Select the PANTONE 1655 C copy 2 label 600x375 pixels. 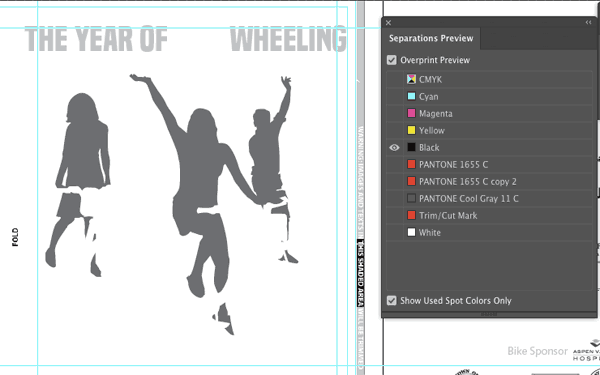pos(468,181)
